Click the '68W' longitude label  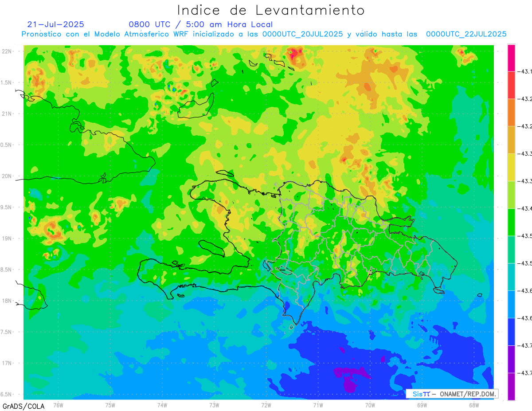tap(474, 405)
